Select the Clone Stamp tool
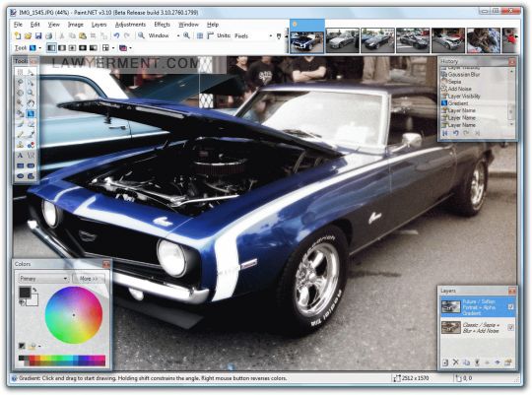The image size is (532, 395). [20, 145]
